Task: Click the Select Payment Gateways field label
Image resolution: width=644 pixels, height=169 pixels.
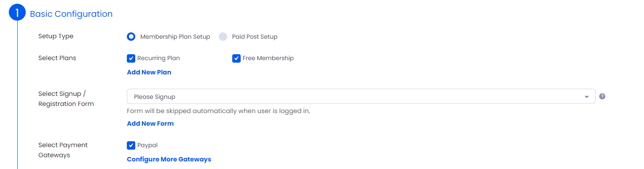Action: (63, 150)
